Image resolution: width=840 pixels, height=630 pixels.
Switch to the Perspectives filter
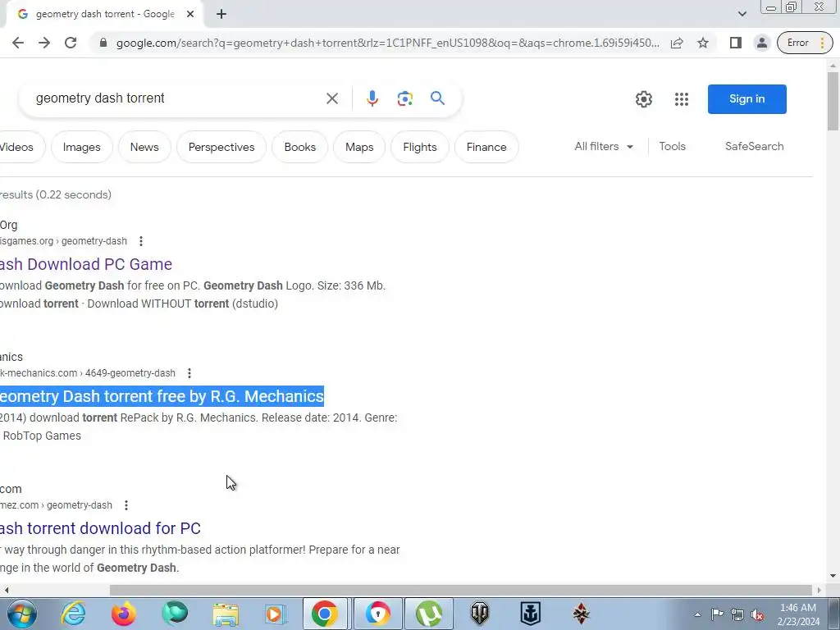click(x=221, y=147)
